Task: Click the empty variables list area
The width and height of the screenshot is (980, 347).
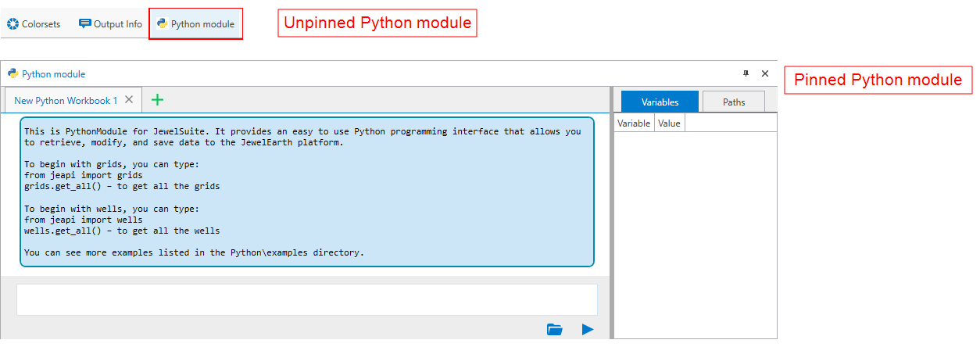Action: click(695, 234)
